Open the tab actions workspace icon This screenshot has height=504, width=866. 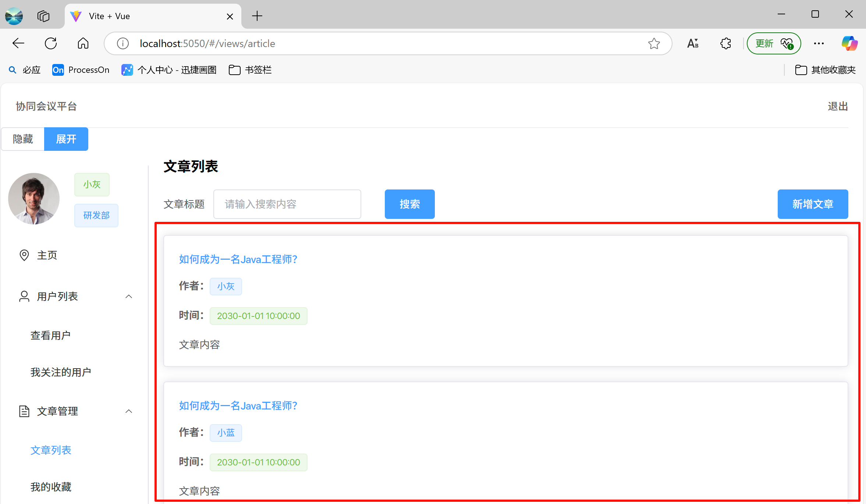(x=43, y=16)
